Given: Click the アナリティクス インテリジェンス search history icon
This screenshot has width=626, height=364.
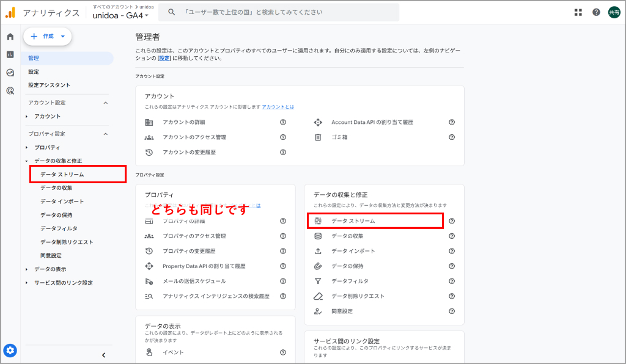Looking at the screenshot, I should tap(149, 296).
